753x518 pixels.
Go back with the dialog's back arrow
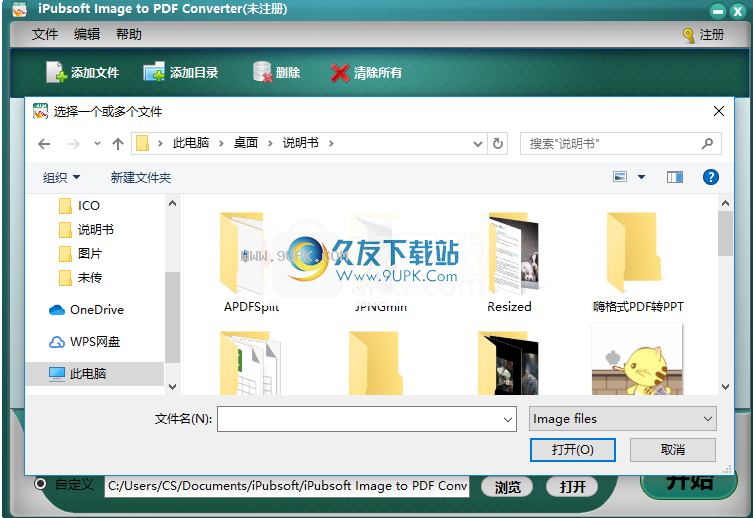[44, 144]
